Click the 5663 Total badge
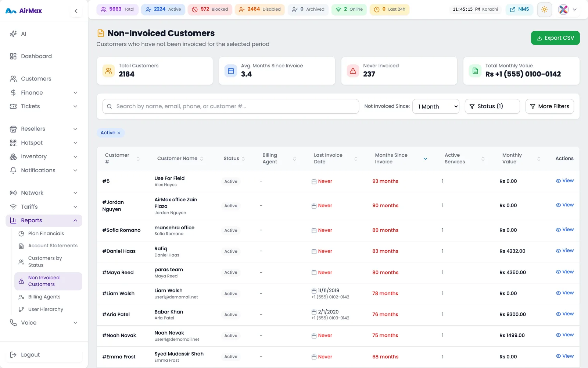The height and width of the screenshot is (368, 588). [118, 9]
